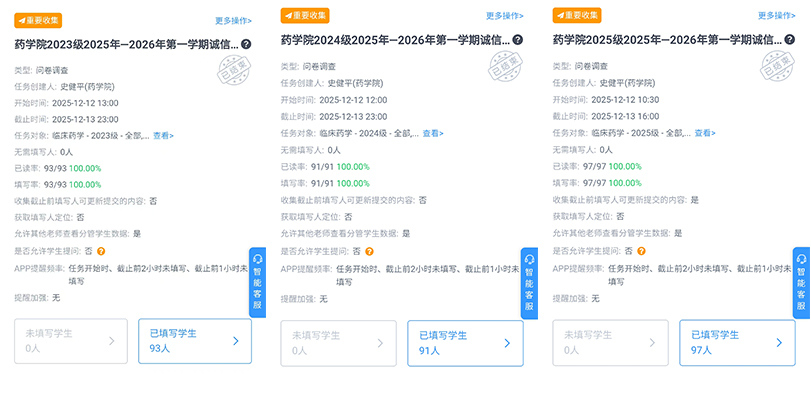Click orange question icon in 2025级 card
The image size is (811, 399).
click(x=641, y=251)
